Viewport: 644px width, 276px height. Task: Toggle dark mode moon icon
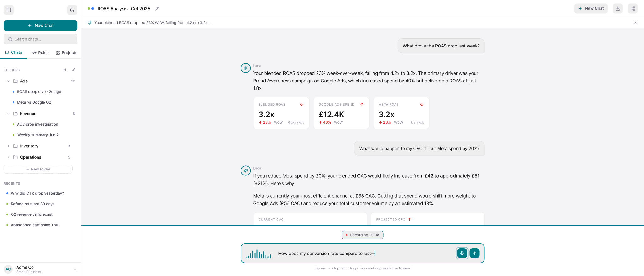(72, 10)
